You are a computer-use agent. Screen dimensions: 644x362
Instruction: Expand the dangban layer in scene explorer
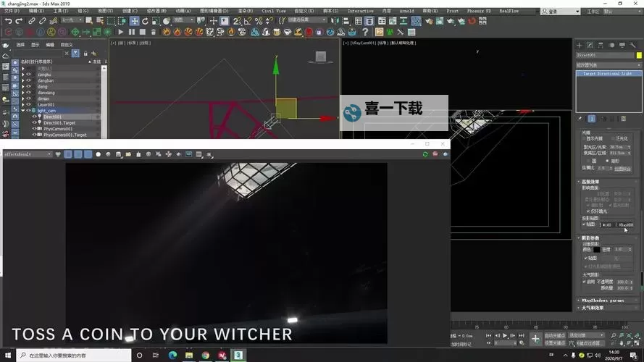(x=22, y=80)
